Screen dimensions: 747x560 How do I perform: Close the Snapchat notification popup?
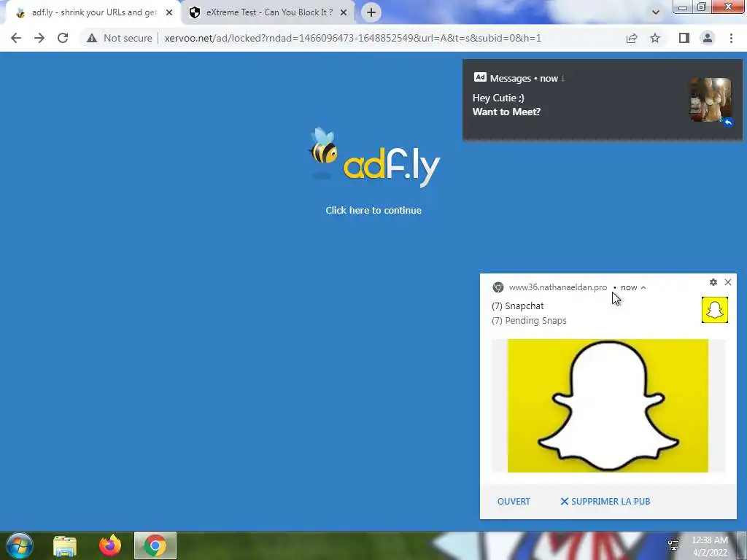point(728,282)
